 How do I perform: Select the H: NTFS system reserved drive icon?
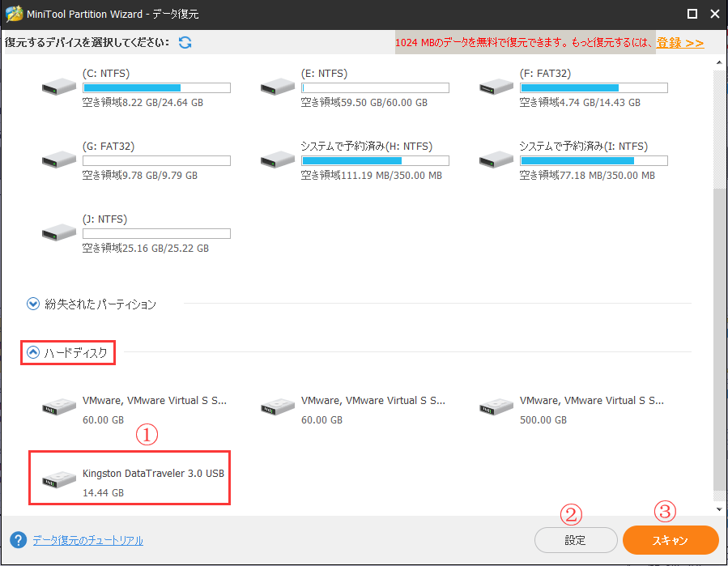(278, 160)
